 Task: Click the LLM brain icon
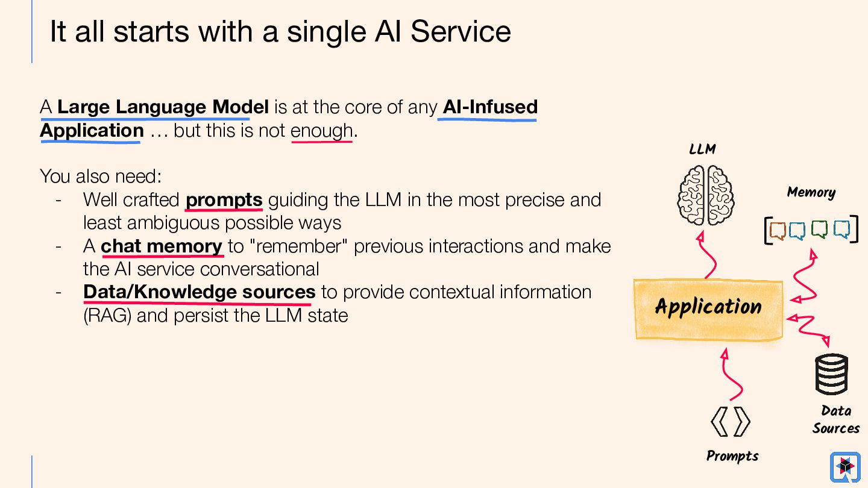pos(705,195)
